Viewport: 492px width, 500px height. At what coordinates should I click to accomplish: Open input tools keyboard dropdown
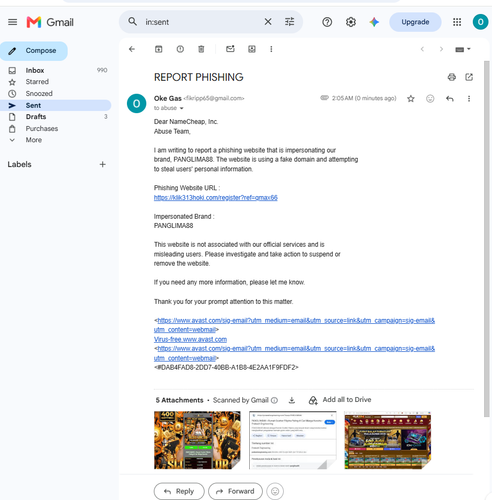tap(463, 49)
